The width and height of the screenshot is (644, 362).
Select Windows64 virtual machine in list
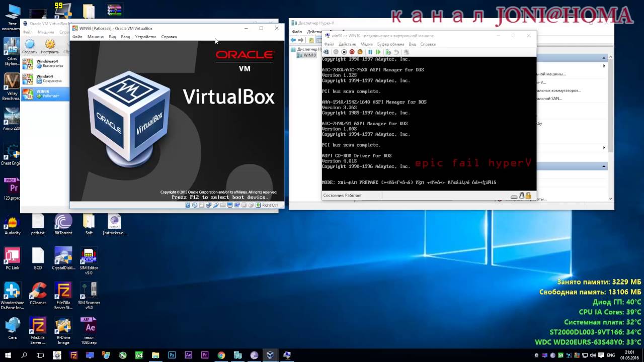(x=45, y=63)
